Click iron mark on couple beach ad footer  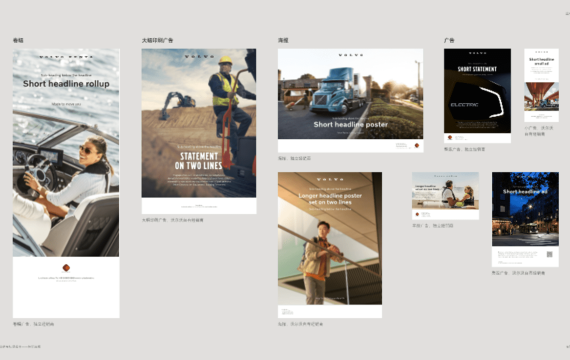click(x=417, y=215)
